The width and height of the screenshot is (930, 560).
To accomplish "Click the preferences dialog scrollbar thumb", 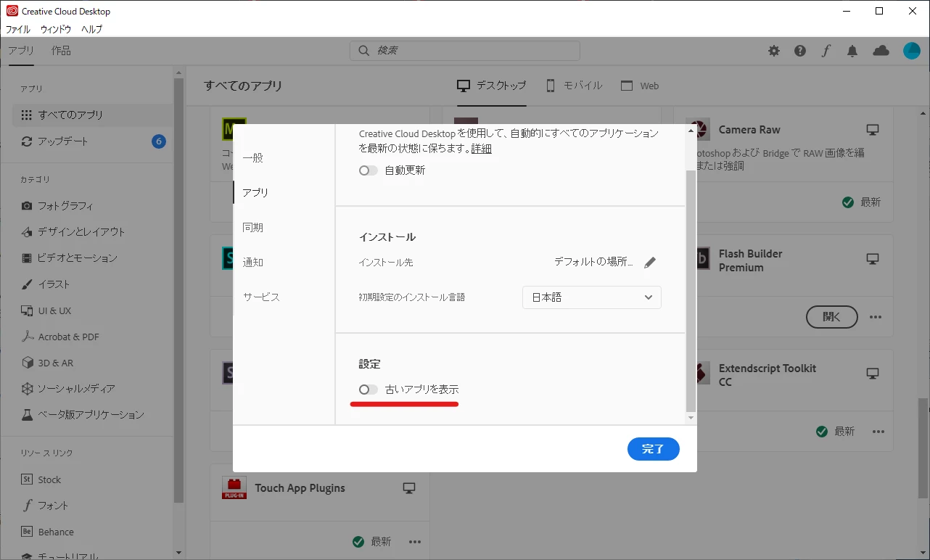I will 691,292.
